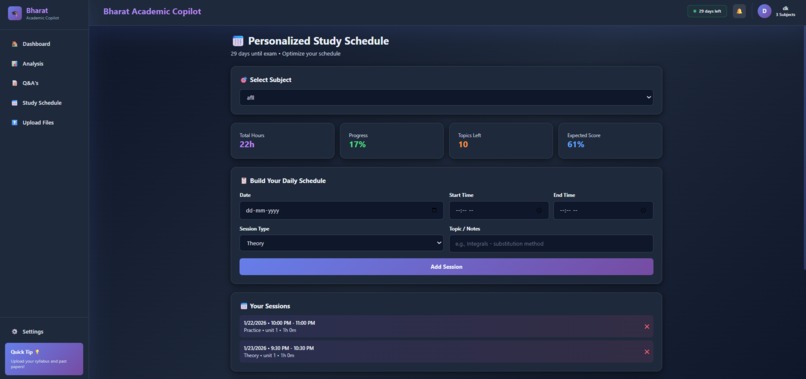The width and height of the screenshot is (806, 379).
Task: Select session 1/22/2026 10:00 PM row
Action: click(446, 327)
